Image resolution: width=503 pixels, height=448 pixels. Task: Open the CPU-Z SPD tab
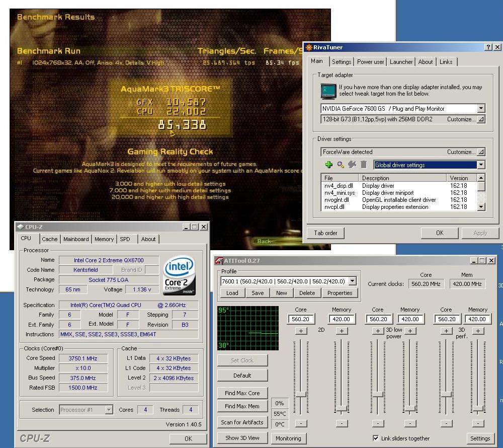coord(125,239)
